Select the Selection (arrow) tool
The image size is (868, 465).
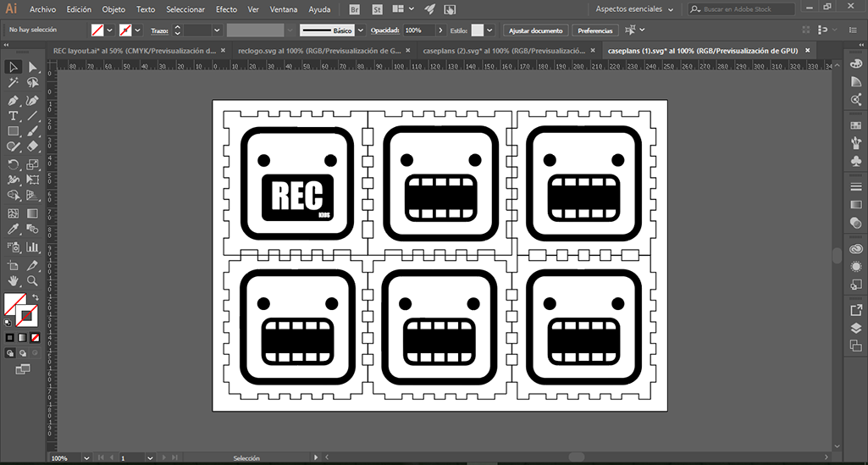coord(14,68)
